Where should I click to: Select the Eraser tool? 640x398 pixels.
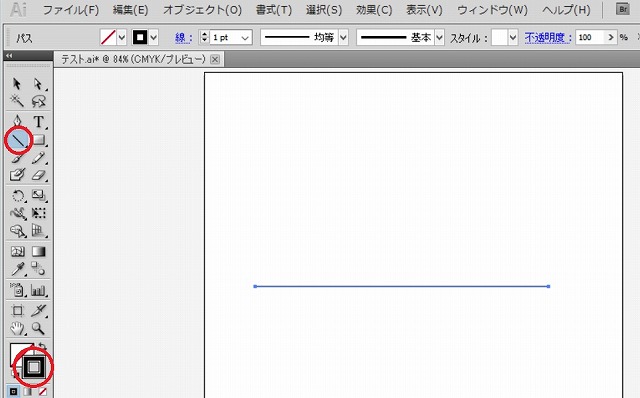38,176
